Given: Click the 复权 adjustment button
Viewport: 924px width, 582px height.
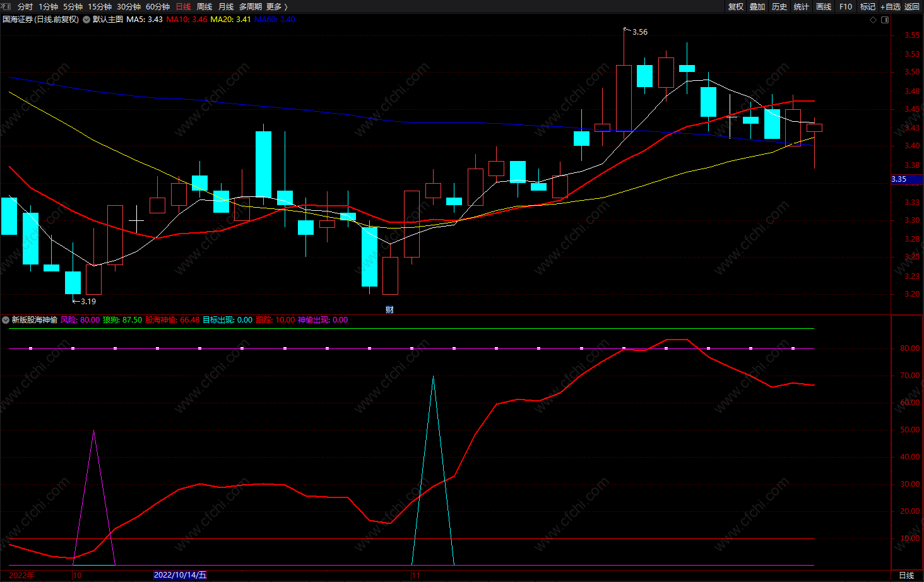Looking at the screenshot, I should coord(736,6).
